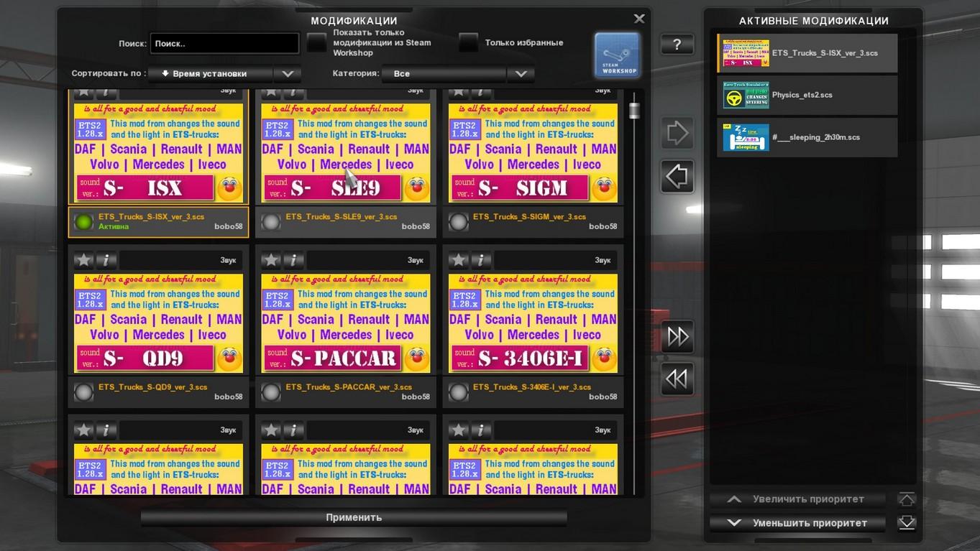Click the mod list scrollbar handle
The height and width of the screenshot is (551, 980).
tap(634, 110)
